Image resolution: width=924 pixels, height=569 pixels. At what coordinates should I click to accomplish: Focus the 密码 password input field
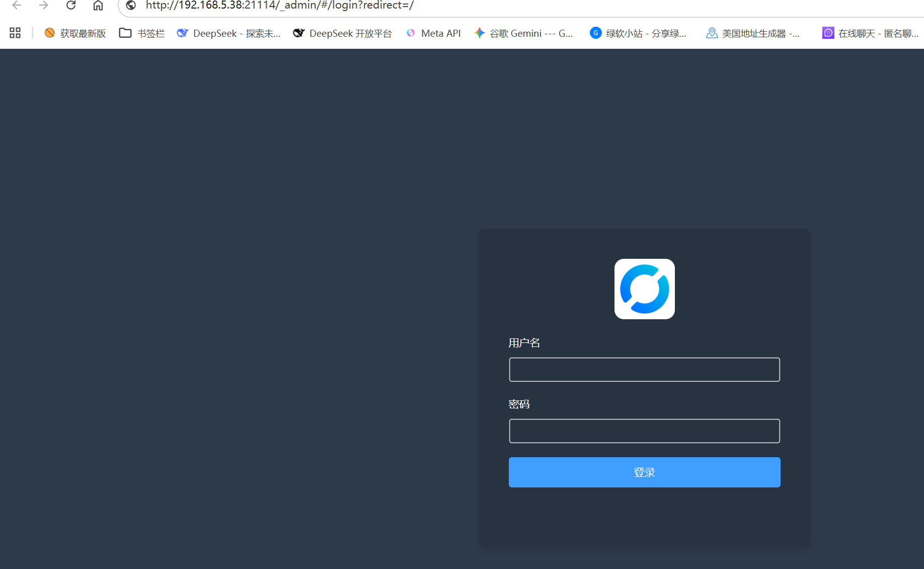(644, 431)
